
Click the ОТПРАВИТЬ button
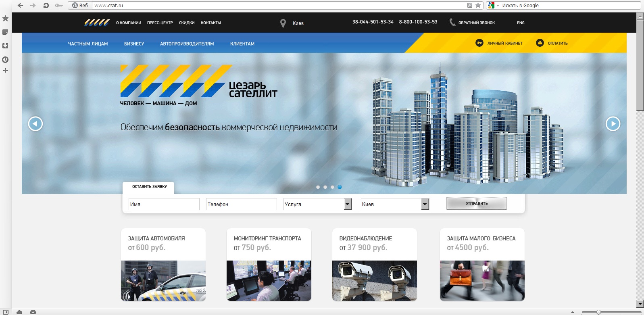point(477,204)
